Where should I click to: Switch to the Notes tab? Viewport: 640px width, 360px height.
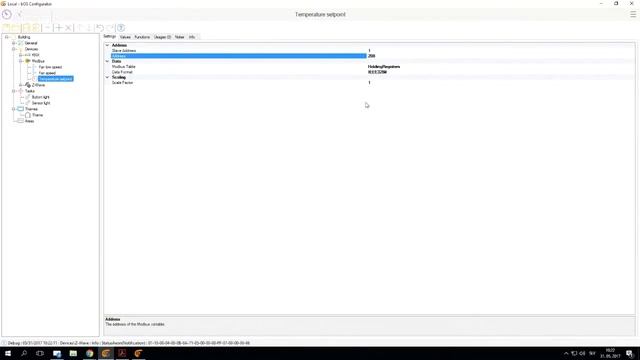click(x=180, y=37)
